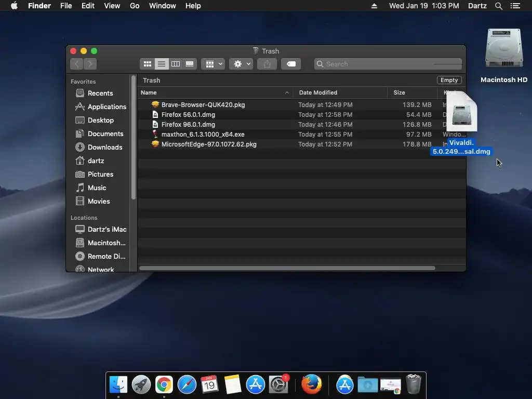Click the Search field in Trash window
The width and height of the screenshot is (532, 399).
[x=388, y=64]
